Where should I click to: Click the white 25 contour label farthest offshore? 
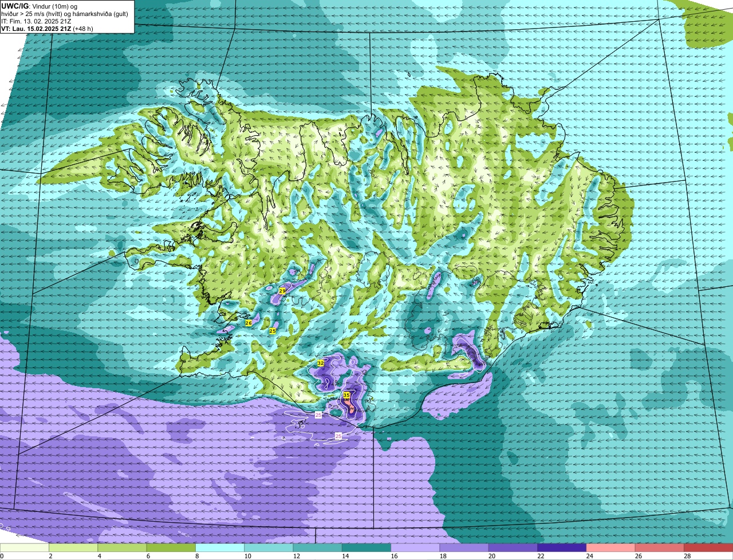[x=338, y=436]
